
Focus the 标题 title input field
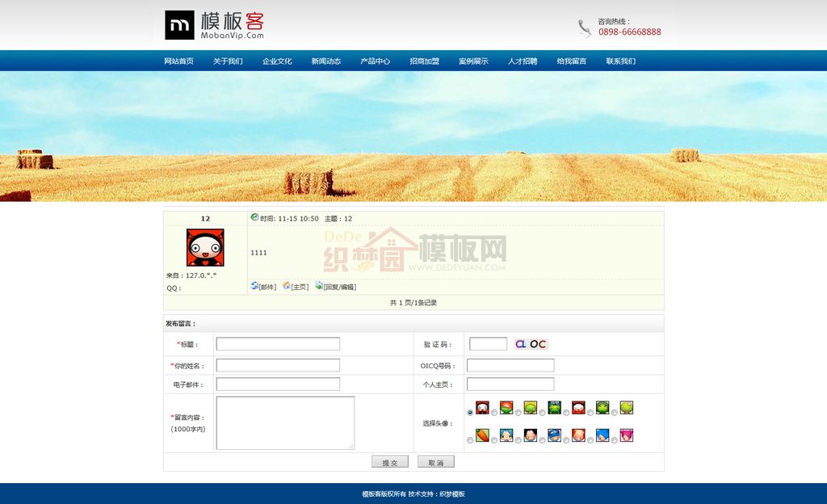coord(278,344)
